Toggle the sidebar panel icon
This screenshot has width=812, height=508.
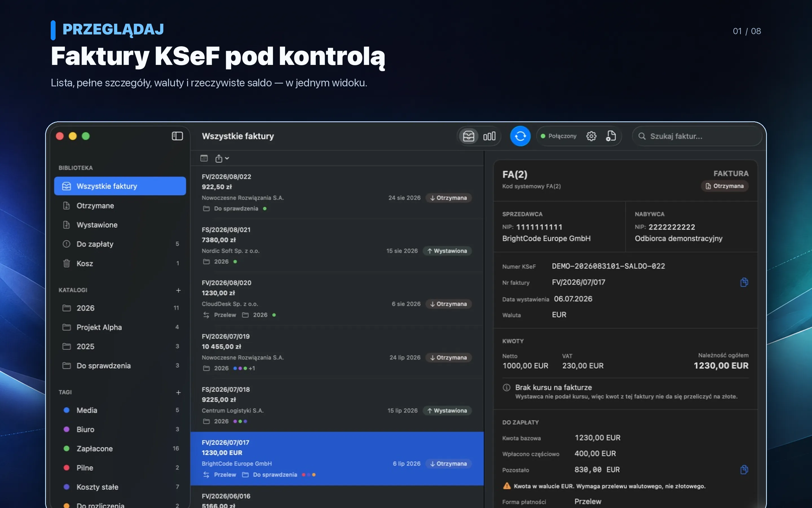coord(177,136)
